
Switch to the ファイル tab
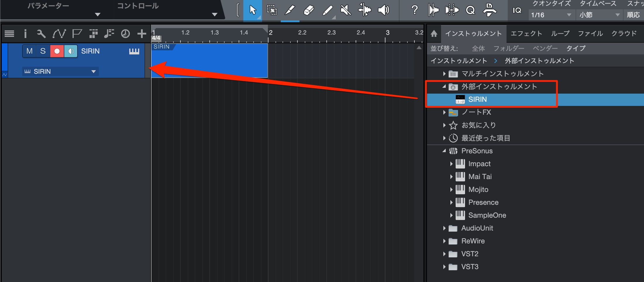click(x=590, y=34)
